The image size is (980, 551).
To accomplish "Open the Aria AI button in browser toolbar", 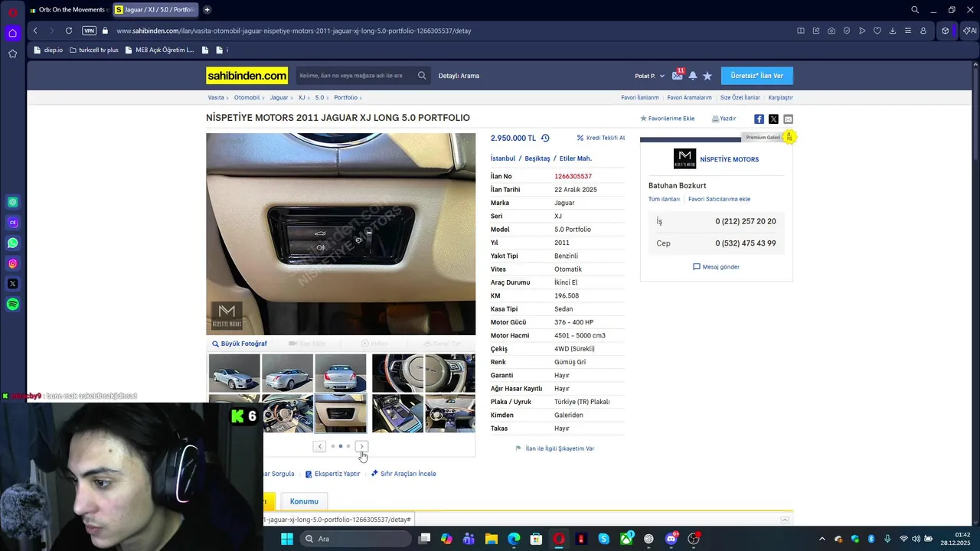I will pyautogui.click(x=969, y=31).
